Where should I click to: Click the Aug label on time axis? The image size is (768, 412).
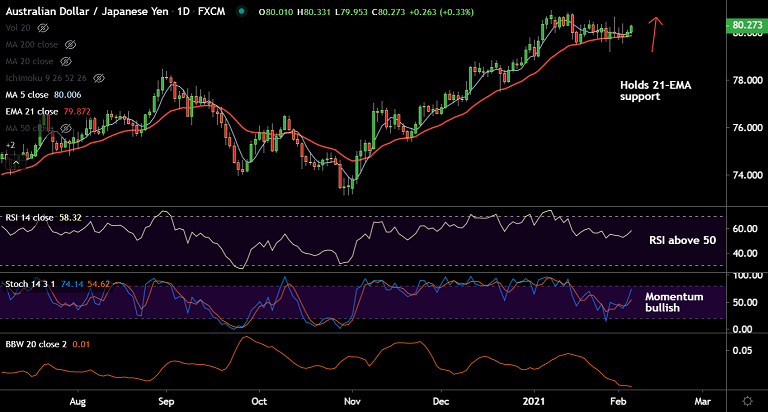[x=77, y=401]
